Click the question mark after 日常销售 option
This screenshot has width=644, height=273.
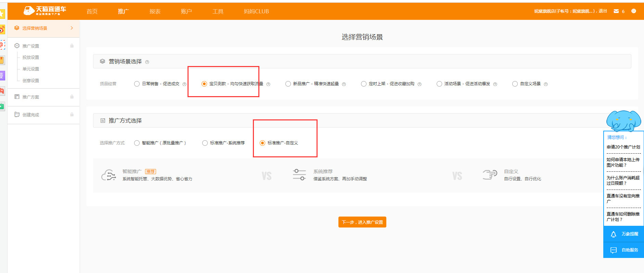(184, 84)
